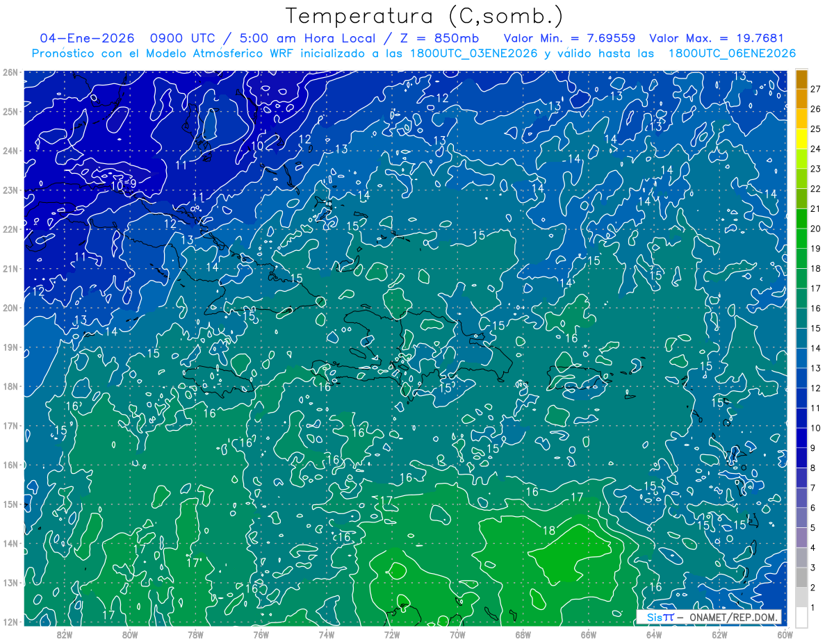The image size is (834, 644).
Task: Click the "24N" latitude axis label
Action: click(x=10, y=151)
